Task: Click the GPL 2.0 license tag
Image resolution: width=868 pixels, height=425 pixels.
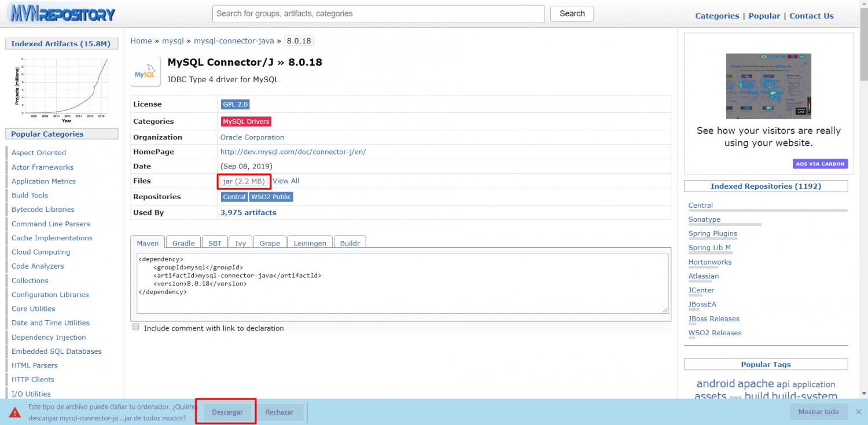Action: [235, 104]
